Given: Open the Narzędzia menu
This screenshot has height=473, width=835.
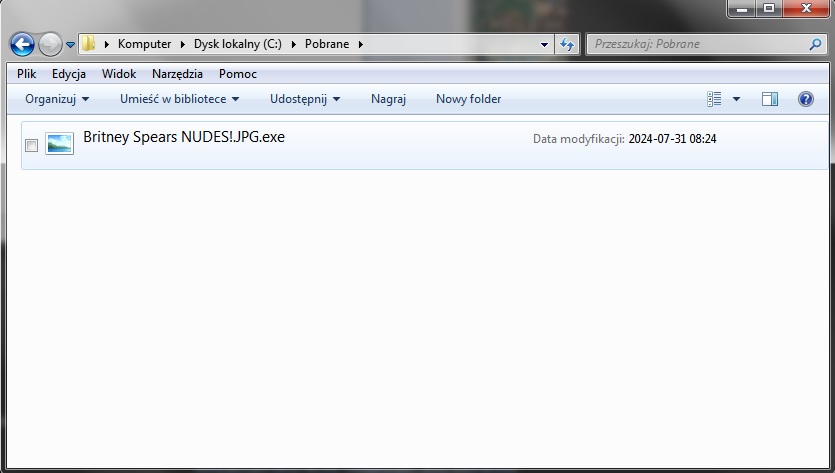Looking at the screenshot, I should [x=177, y=74].
